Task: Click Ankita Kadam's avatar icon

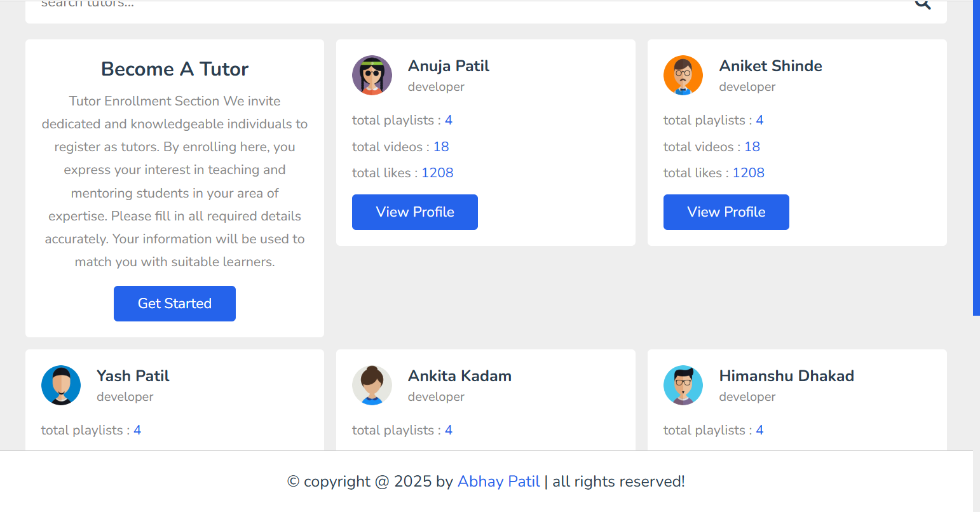Action: 372,385
